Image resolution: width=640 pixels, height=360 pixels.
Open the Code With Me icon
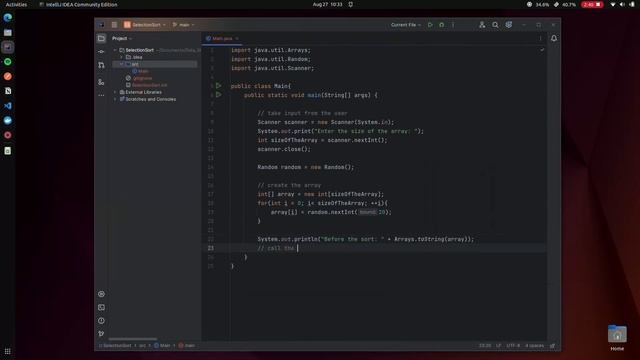pos(482,25)
